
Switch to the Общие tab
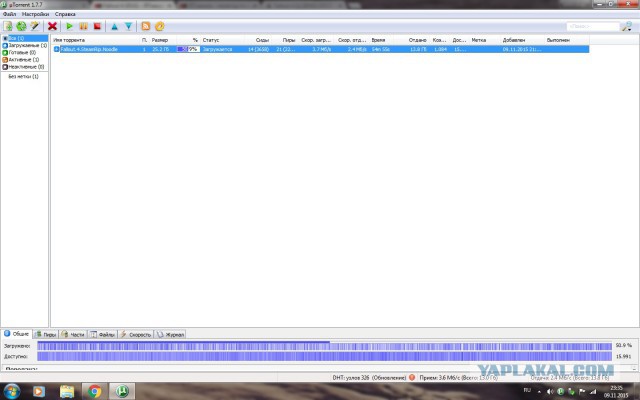17,334
